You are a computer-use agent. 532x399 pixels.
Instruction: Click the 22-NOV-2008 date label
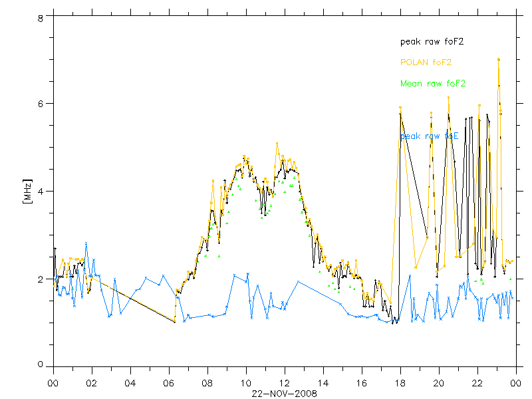(x=285, y=394)
